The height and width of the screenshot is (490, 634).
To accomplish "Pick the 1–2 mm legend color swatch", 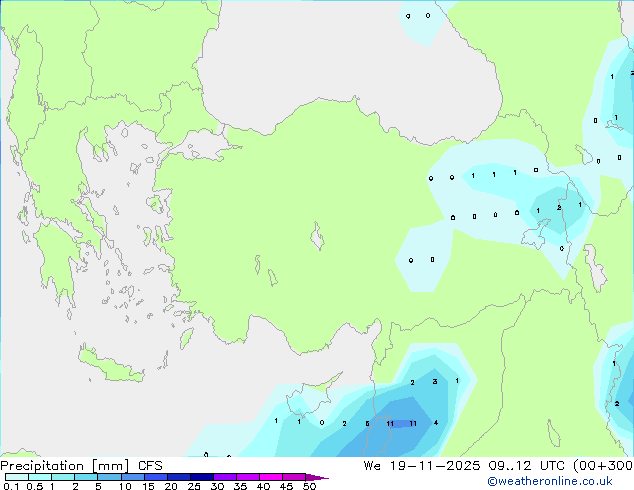I will pos(63,477).
